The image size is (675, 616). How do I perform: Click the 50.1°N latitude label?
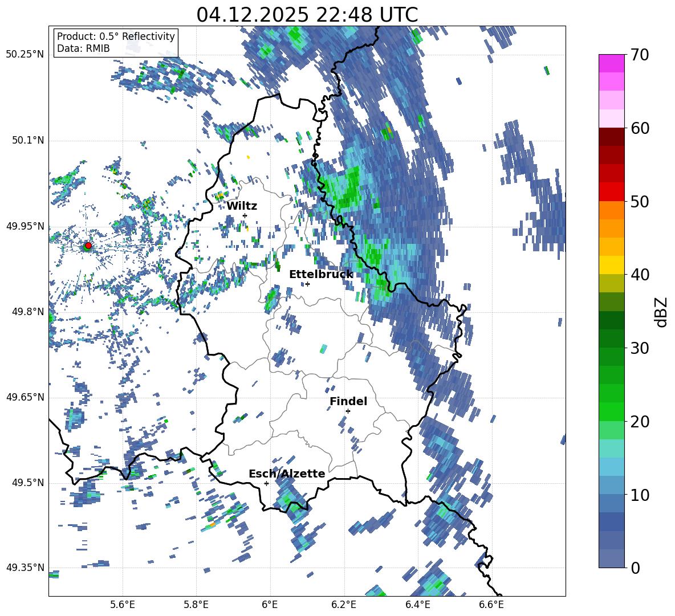(x=27, y=140)
